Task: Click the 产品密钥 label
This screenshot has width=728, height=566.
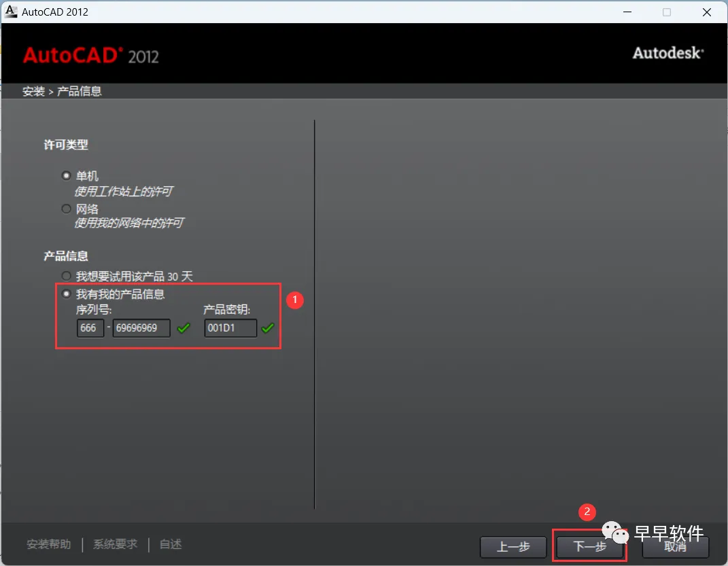Action: point(226,309)
